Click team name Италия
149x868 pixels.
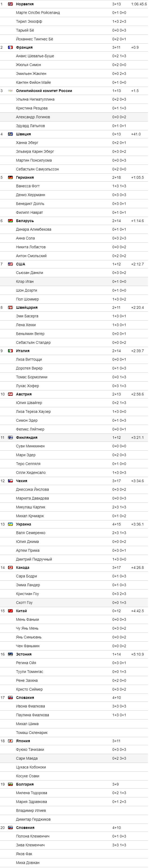point(23,351)
